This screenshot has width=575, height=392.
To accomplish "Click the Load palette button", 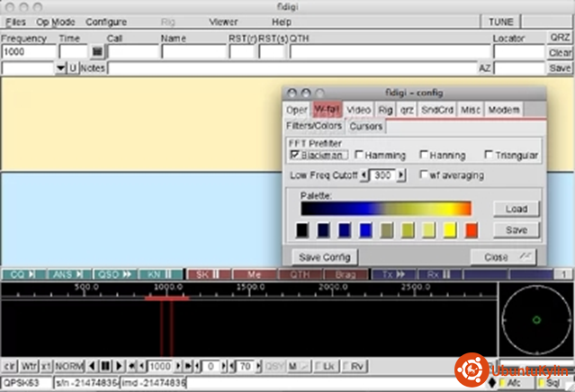I will (x=516, y=209).
